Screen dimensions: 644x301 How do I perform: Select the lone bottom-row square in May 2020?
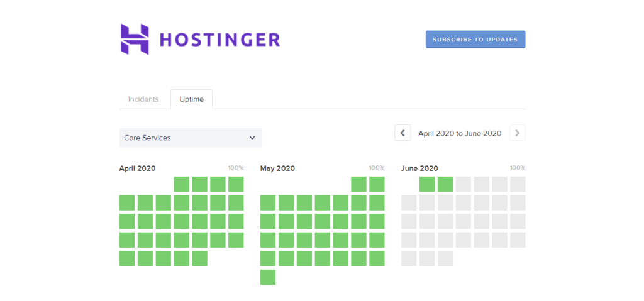pyautogui.click(x=268, y=277)
